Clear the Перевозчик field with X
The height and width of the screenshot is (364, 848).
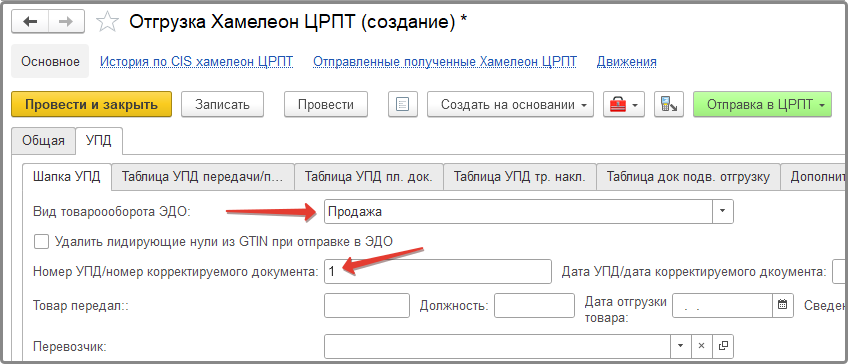coord(701,346)
